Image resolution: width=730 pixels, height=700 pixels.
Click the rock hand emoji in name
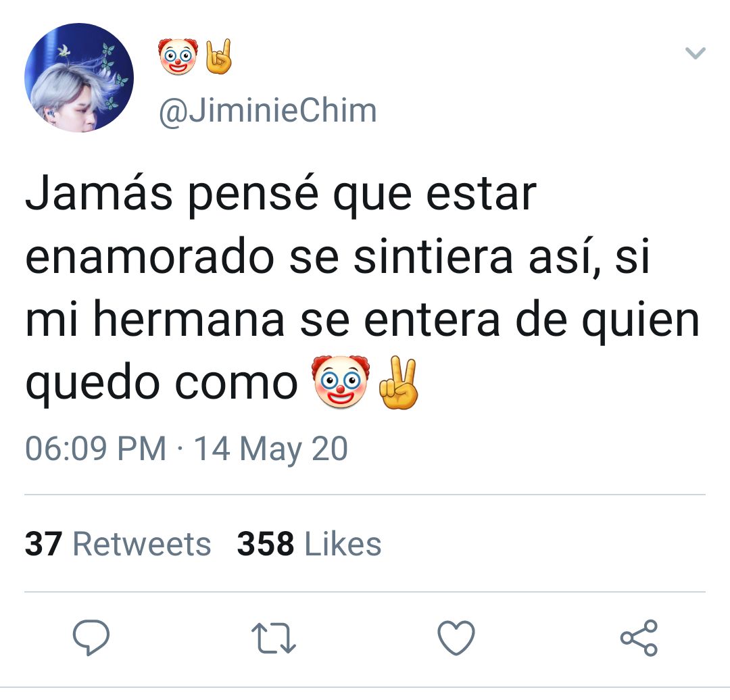[x=218, y=56]
